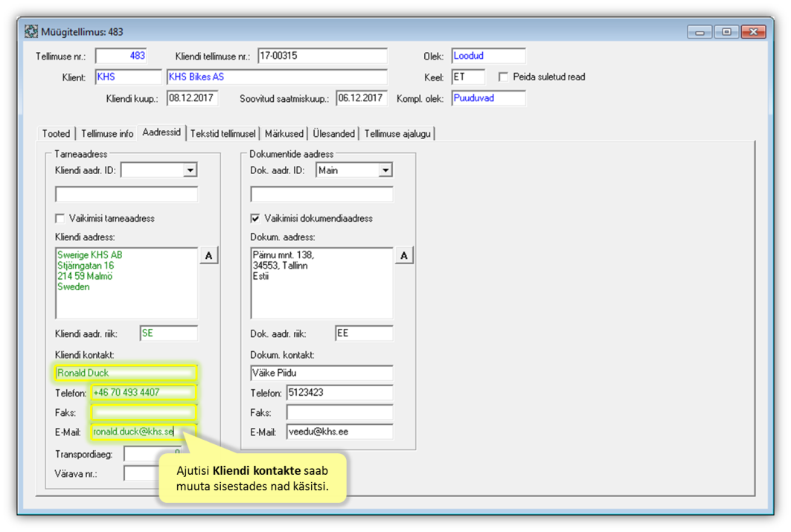
Task: Click the Soovitud saatmiskuup. date field
Action: click(362, 98)
